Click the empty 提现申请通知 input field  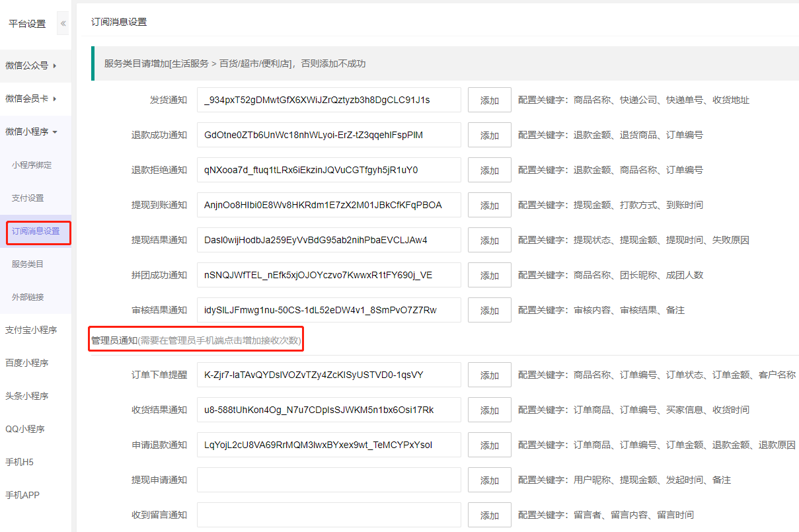(328, 480)
